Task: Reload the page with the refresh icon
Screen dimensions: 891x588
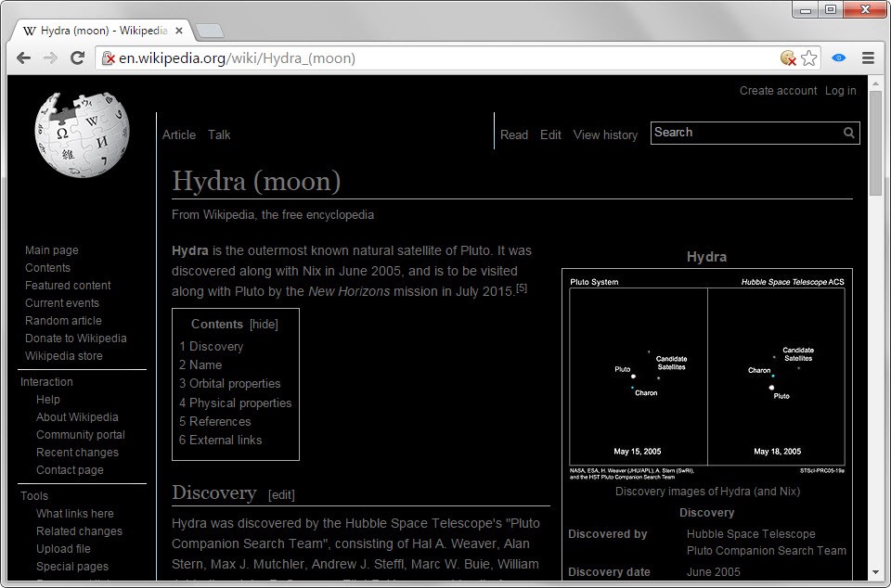Action: click(x=77, y=58)
